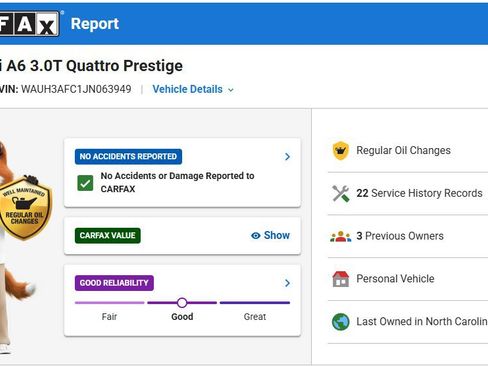This screenshot has width=488, height=366.
Task: Click the wrench and screwdriver service icon
Action: tap(341, 193)
